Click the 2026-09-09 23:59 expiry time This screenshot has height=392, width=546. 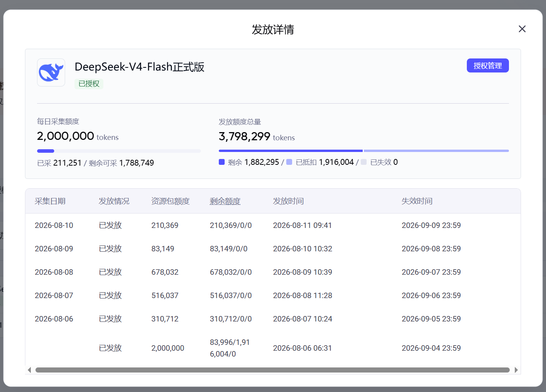(431, 225)
